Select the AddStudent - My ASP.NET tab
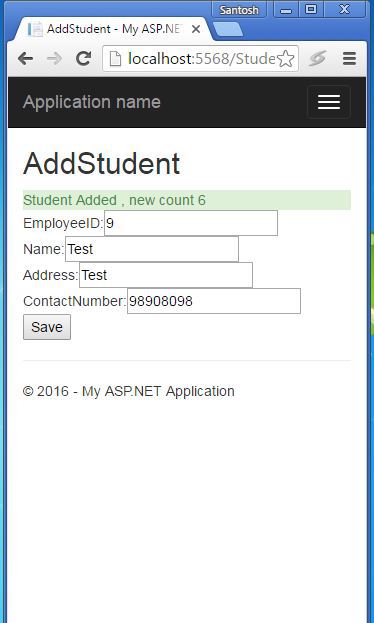 [x=111, y=29]
